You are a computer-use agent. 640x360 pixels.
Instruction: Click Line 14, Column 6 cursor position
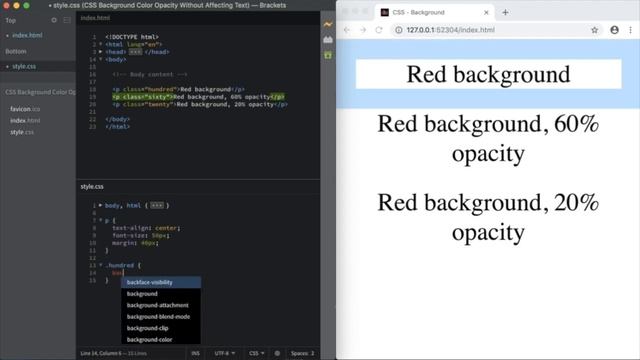[100, 353]
